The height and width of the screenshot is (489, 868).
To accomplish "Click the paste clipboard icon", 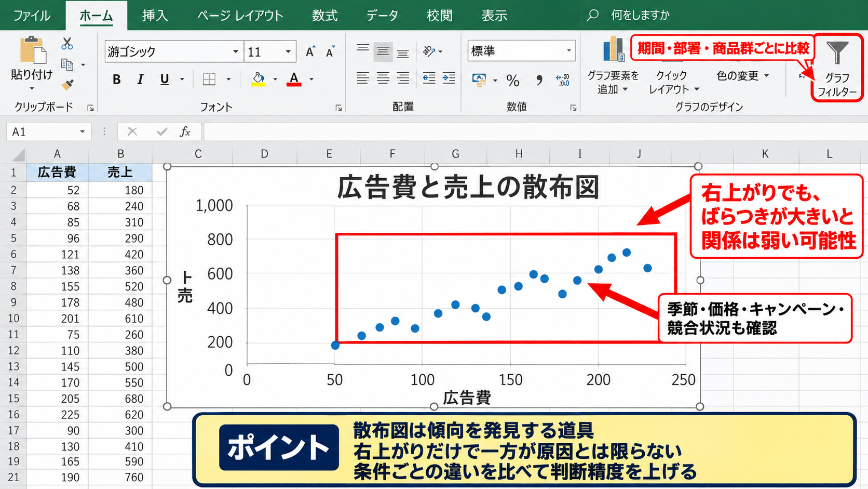I will tap(33, 50).
